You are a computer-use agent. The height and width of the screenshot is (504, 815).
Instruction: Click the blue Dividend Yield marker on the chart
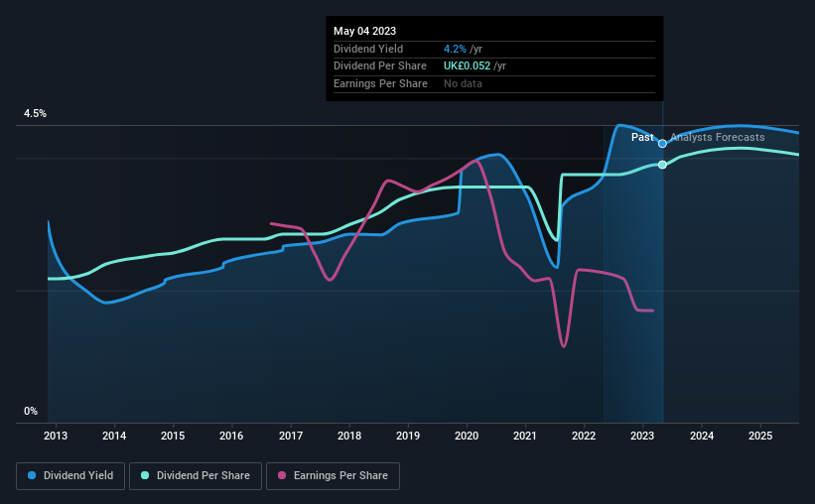662,144
